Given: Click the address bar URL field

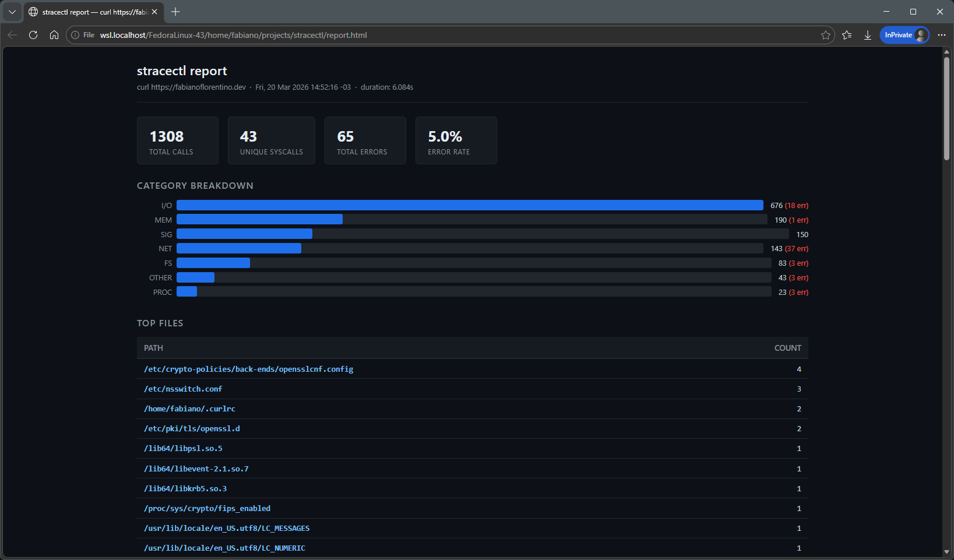Looking at the screenshot, I should coord(408,35).
